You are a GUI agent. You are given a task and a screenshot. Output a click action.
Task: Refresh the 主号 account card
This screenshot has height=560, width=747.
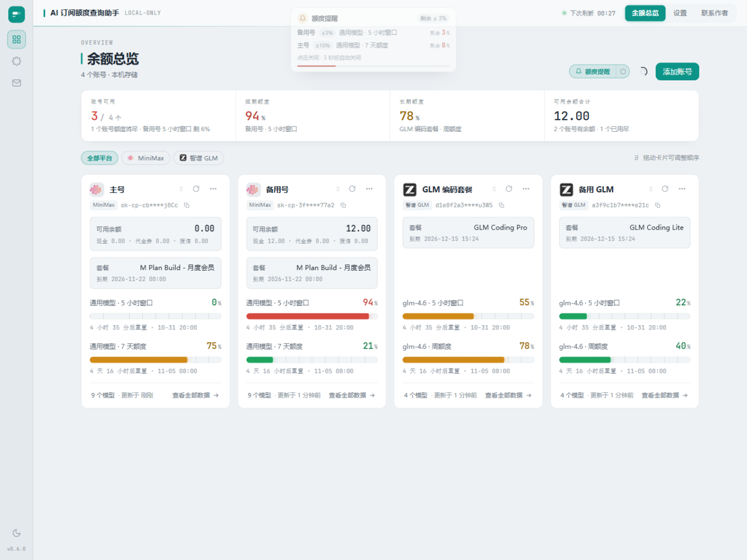point(196,189)
